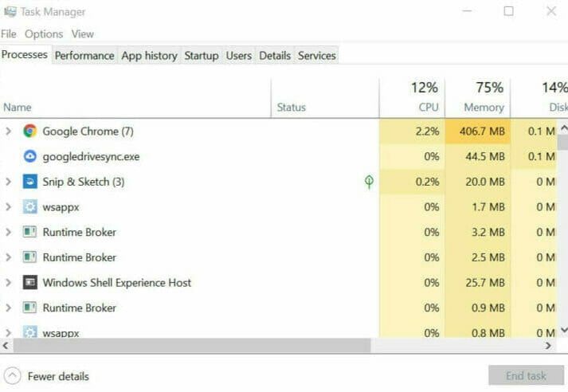568x392 pixels.
Task: Select the first Runtime Broker icon
Action: (x=29, y=232)
